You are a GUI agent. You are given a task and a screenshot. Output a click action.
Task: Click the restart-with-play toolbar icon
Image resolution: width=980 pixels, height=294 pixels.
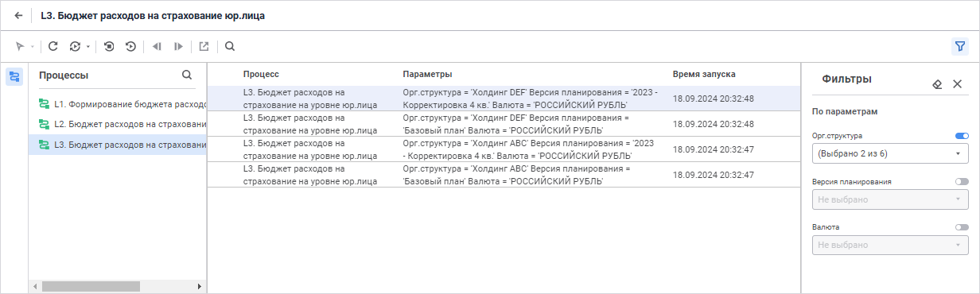[130, 46]
